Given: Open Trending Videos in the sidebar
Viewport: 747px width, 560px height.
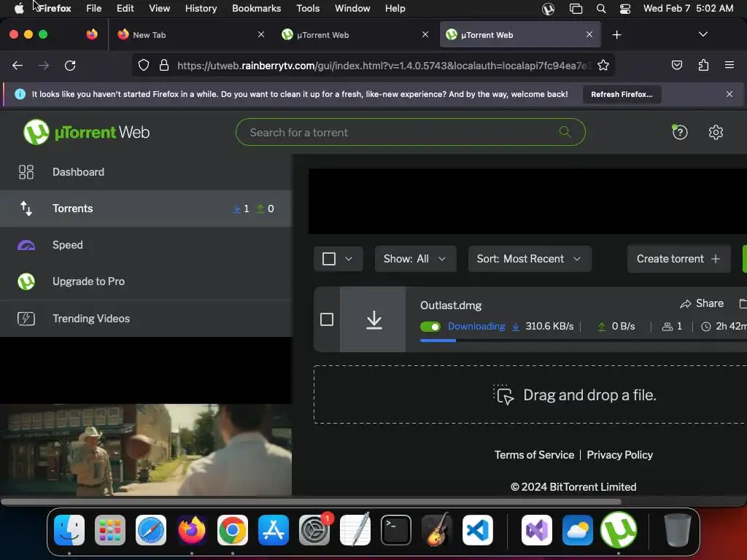Looking at the screenshot, I should coord(145,318).
